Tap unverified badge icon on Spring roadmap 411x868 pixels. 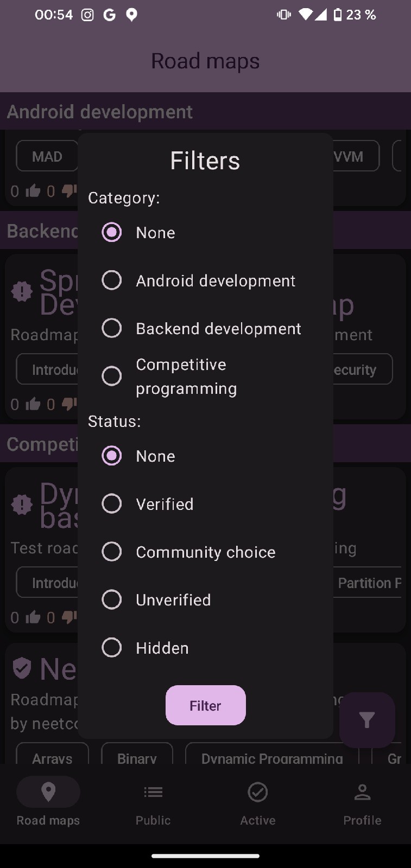(x=22, y=291)
